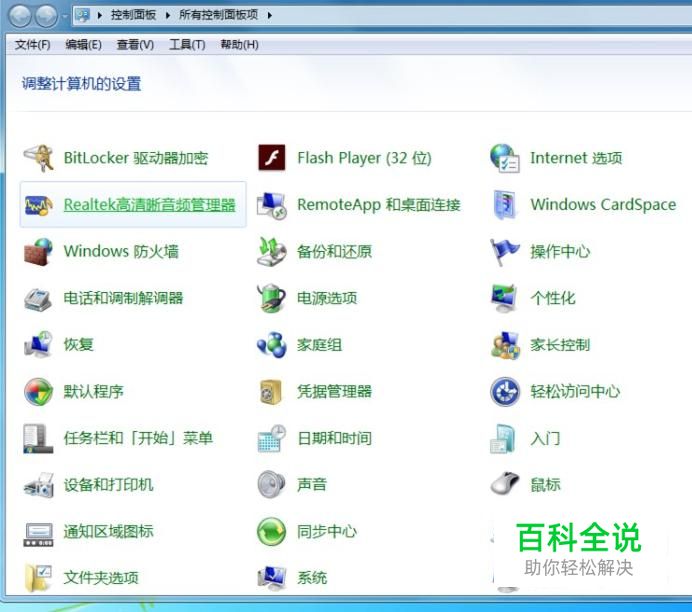This screenshot has height=612, width=692.
Task: Open 日期和时间 text link
Action: click(335, 438)
